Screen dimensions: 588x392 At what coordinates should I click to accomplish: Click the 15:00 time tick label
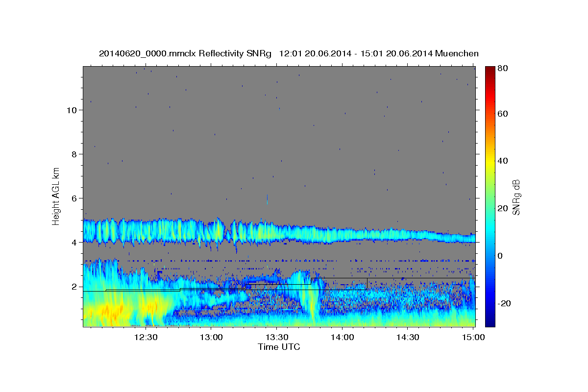473,337
